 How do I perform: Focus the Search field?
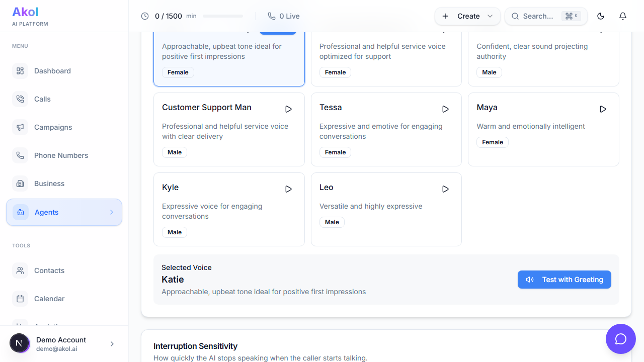[x=537, y=16]
